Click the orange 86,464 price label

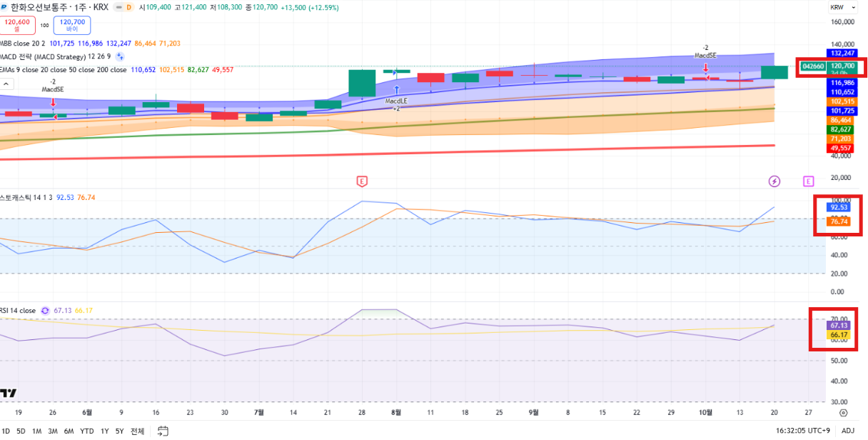click(x=840, y=120)
